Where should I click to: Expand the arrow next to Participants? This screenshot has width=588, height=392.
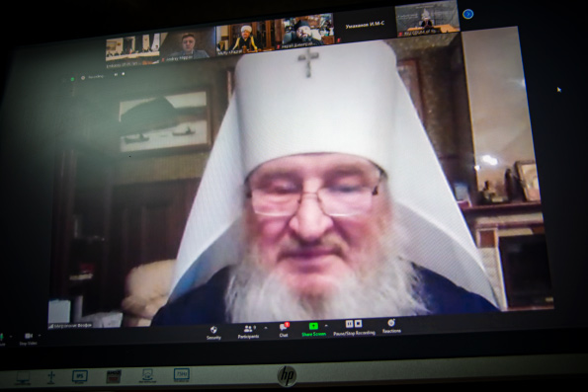coord(266,328)
